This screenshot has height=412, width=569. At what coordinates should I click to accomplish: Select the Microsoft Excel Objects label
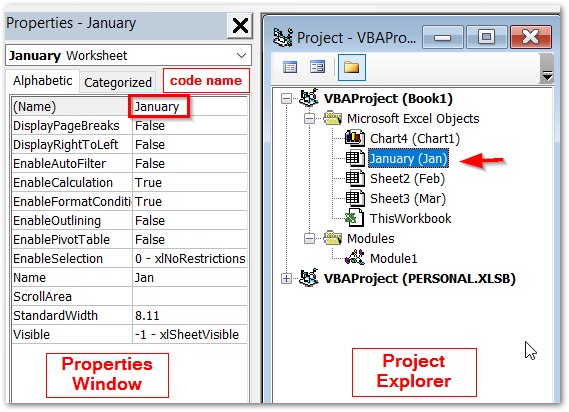pos(413,119)
